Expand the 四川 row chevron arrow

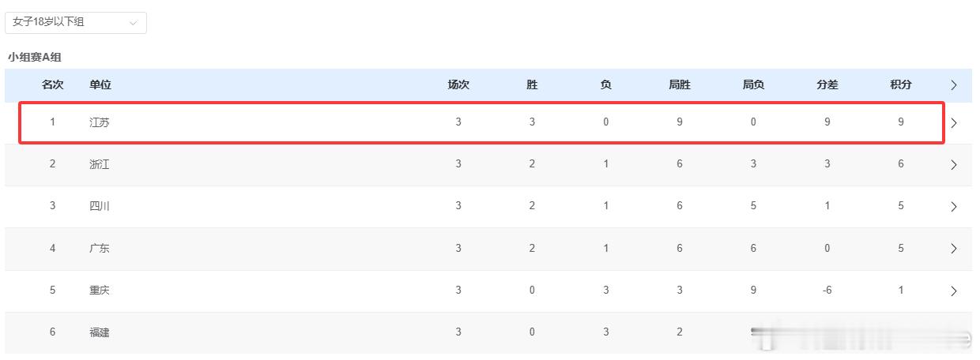tap(954, 207)
